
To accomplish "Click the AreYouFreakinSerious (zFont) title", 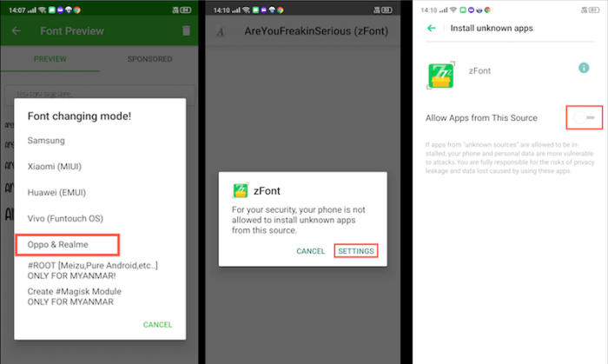I will 316,30.
